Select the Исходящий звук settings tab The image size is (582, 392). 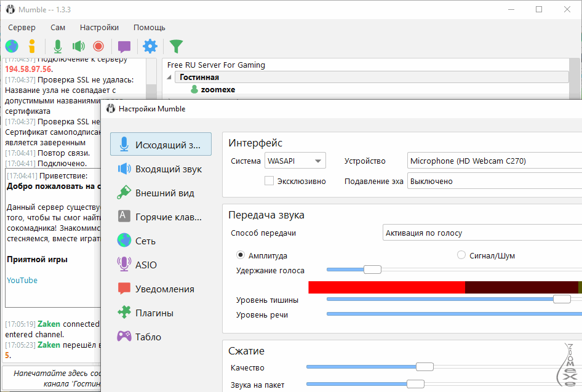(x=161, y=145)
